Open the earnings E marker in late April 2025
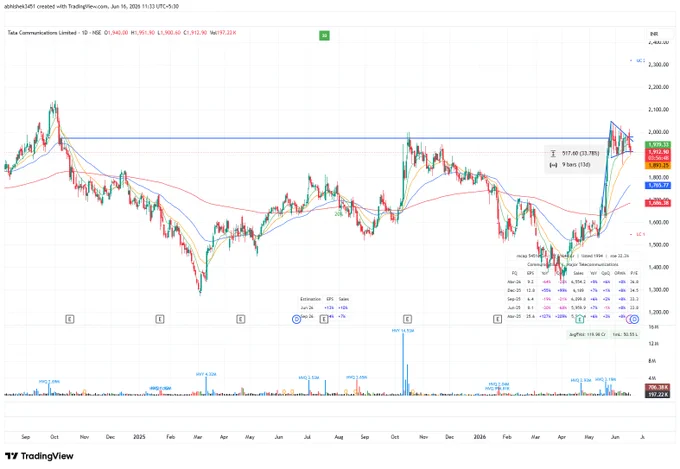 [241, 319]
